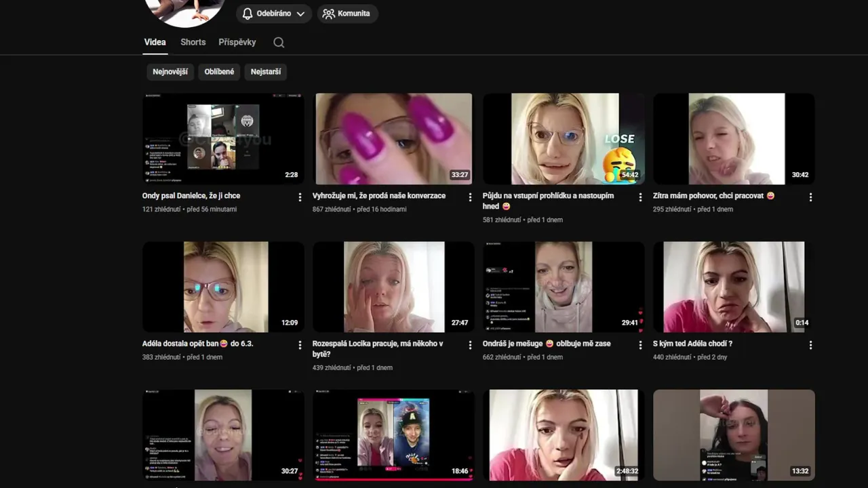Play the 30:42 video thumbnail
This screenshot has width=868, height=488.
pos(734,139)
